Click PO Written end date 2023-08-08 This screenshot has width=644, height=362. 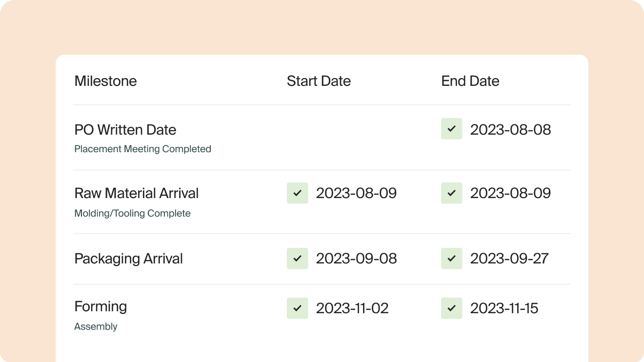click(510, 130)
